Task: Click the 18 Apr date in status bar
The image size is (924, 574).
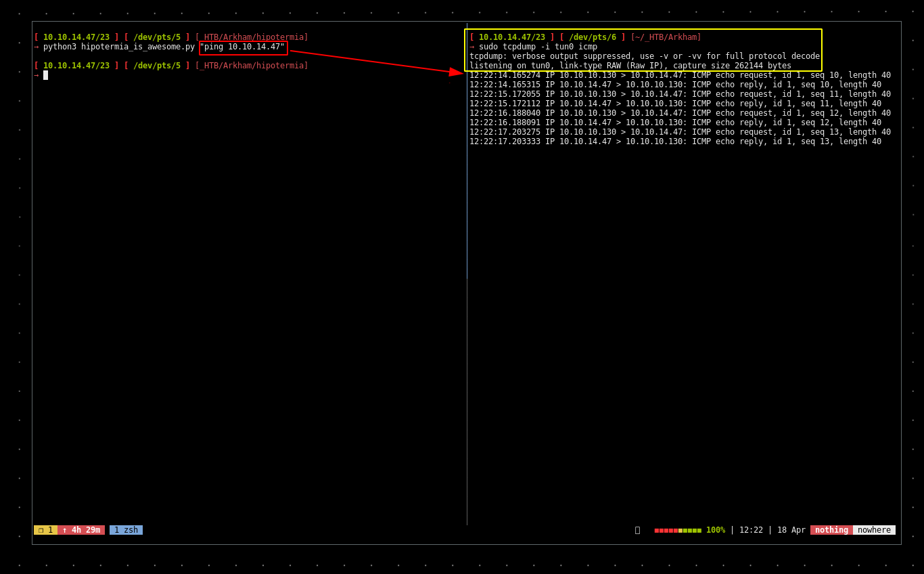Action: point(791,530)
